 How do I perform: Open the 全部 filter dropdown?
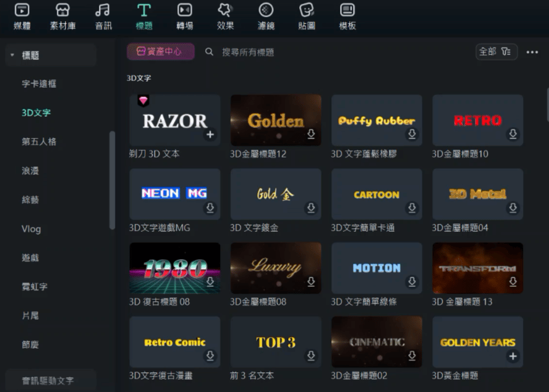pyautogui.click(x=496, y=52)
